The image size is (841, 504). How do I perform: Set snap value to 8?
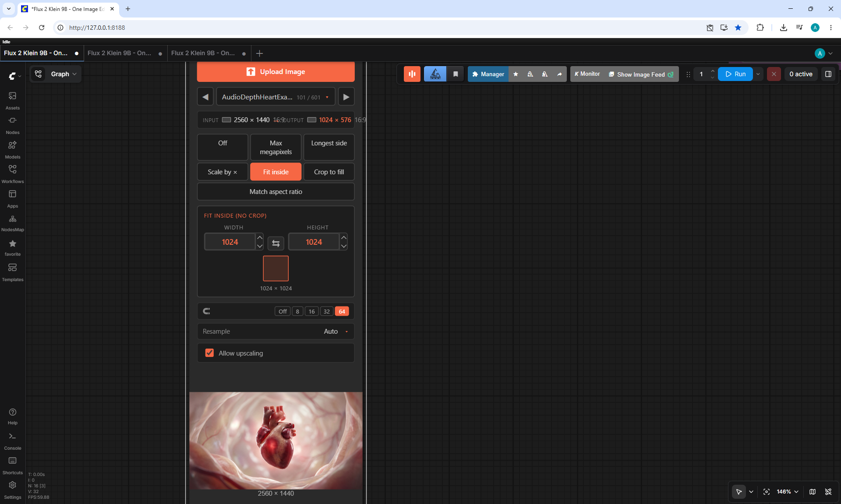[x=297, y=311]
